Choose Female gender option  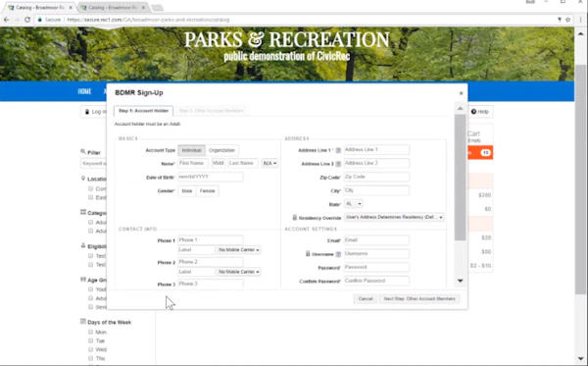tap(208, 191)
